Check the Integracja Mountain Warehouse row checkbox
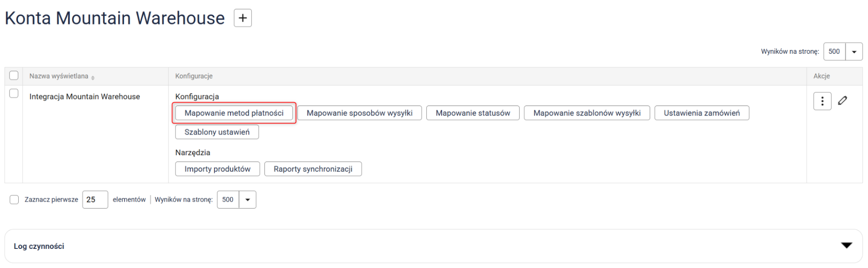The width and height of the screenshot is (868, 268). pos(14,93)
